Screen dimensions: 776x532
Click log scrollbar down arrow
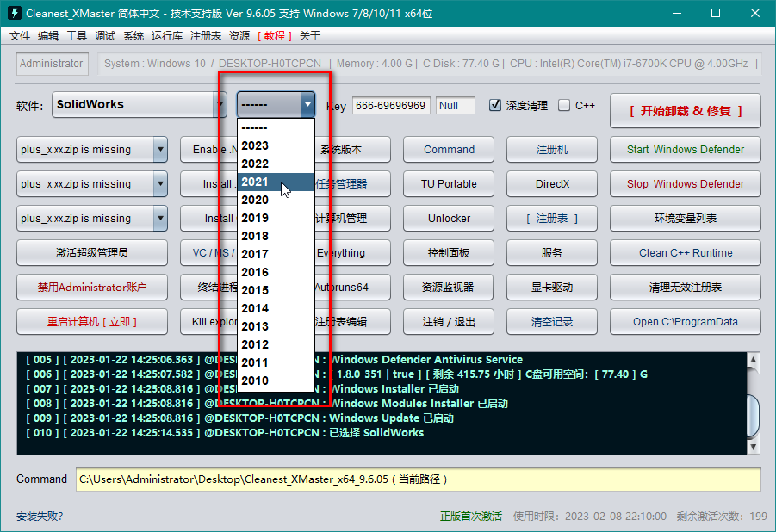(x=753, y=447)
